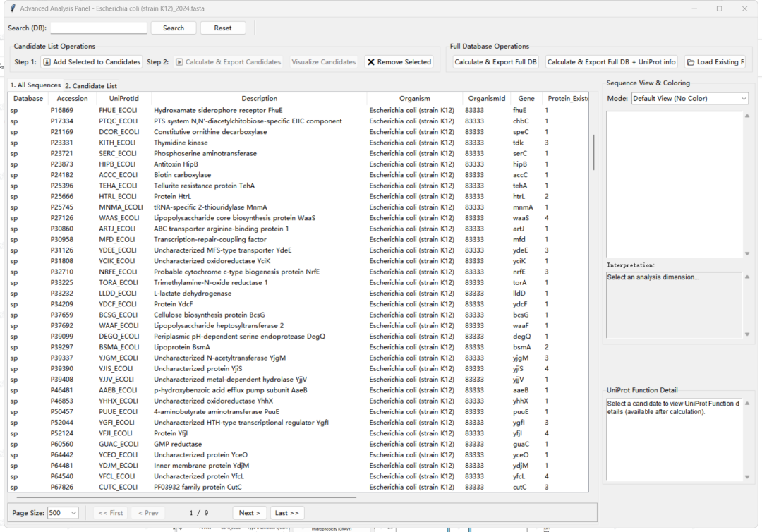The width and height of the screenshot is (762, 532).
Task: Click the Reset button
Action: tap(223, 28)
